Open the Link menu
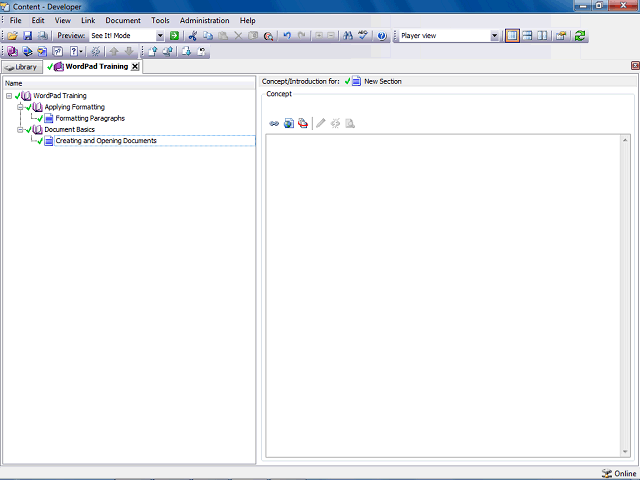Image resolution: width=640 pixels, height=480 pixels. tap(88, 20)
